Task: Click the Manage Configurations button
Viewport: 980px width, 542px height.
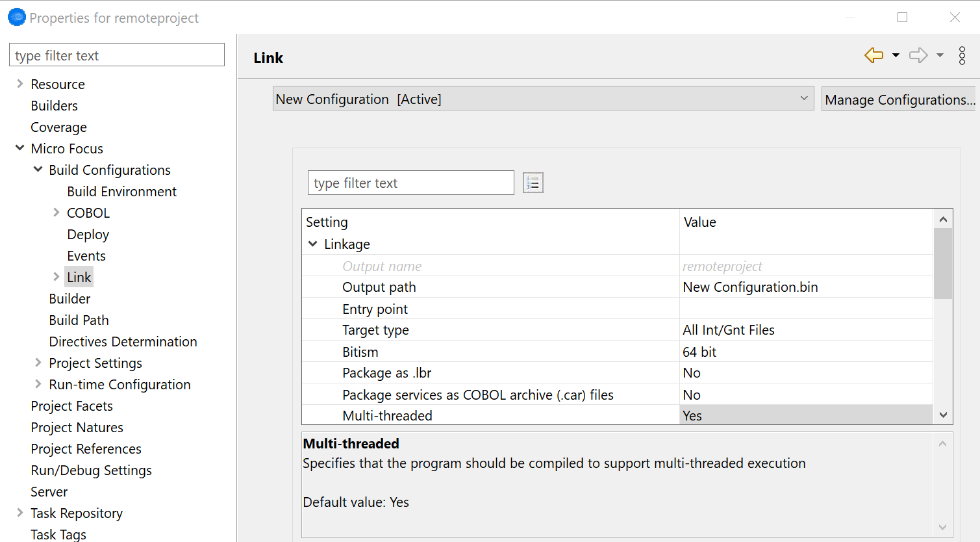Action: [899, 99]
